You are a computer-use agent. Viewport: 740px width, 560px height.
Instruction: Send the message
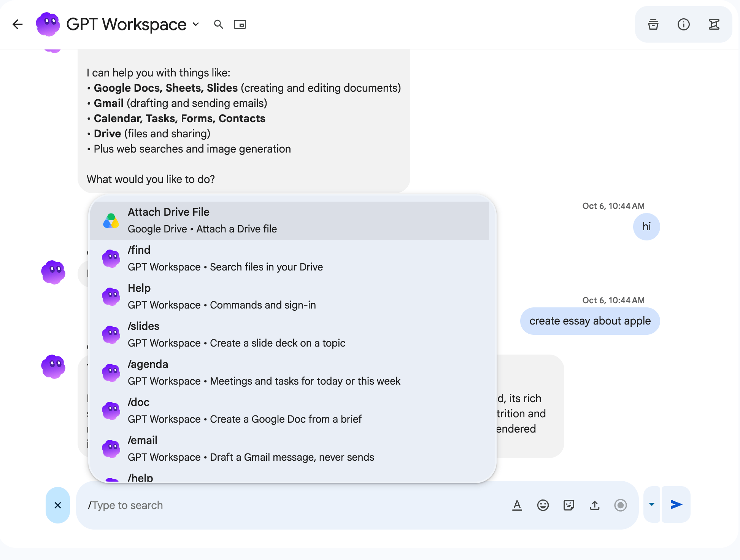[x=676, y=504]
